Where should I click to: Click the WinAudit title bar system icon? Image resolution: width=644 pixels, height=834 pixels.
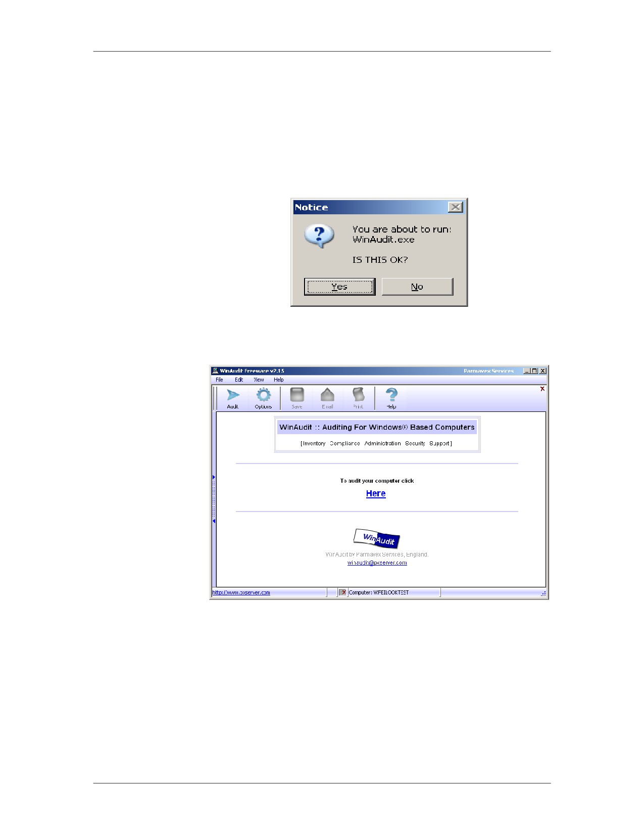click(215, 371)
